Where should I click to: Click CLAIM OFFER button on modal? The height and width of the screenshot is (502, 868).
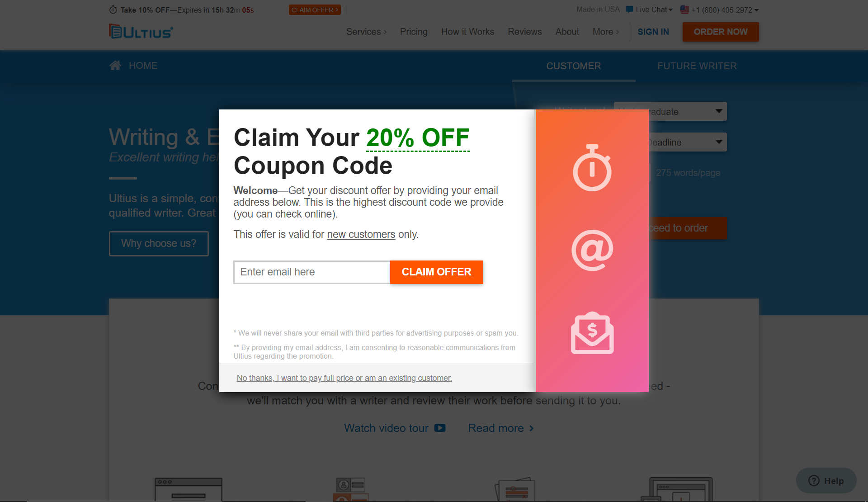pos(436,271)
